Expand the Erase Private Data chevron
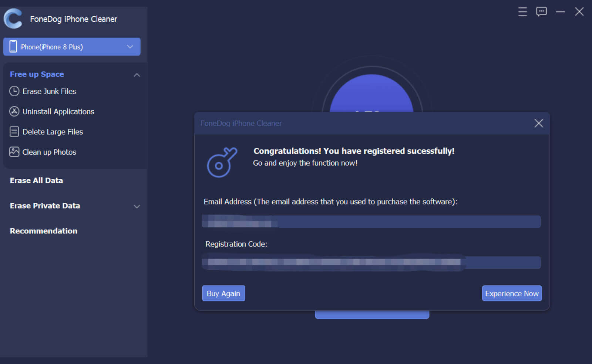 click(137, 206)
